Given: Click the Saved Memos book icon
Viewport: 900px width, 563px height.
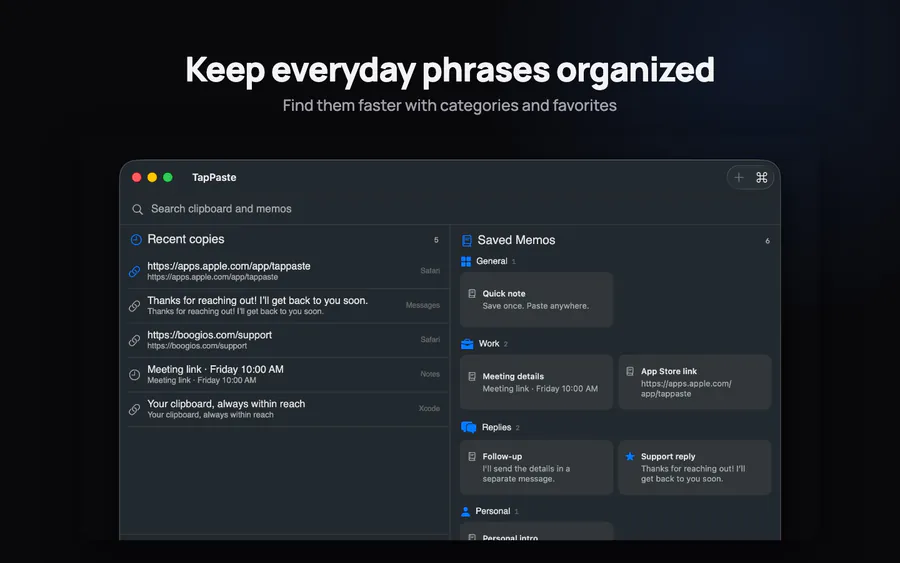Looking at the screenshot, I should (x=467, y=240).
